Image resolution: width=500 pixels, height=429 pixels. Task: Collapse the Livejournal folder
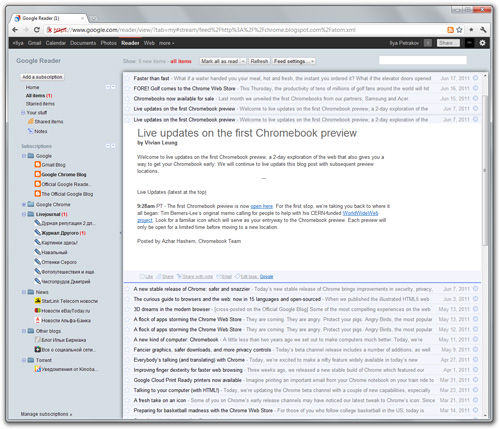click(24, 214)
